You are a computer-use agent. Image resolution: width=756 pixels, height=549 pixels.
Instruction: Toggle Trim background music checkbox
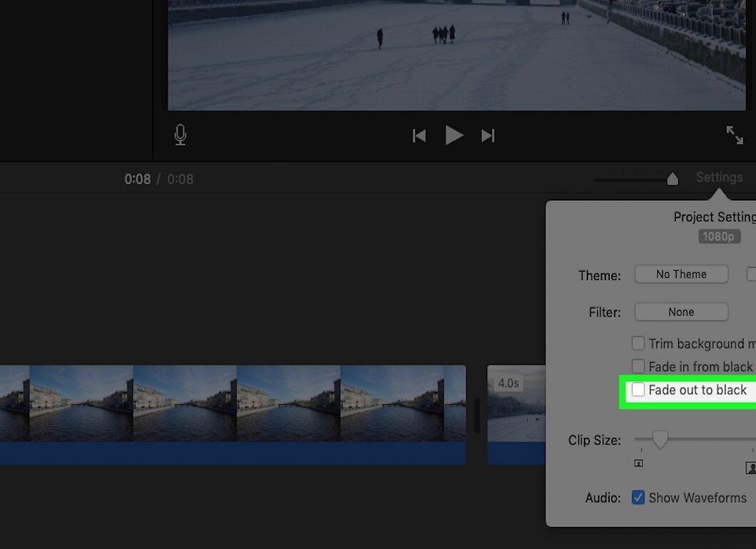click(638, 343)
